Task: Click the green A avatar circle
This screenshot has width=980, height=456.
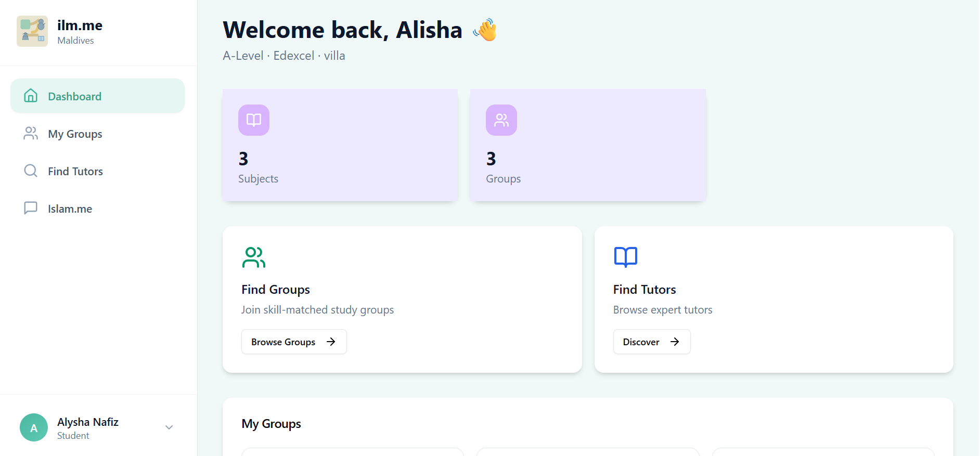Action: click(33, 427)
